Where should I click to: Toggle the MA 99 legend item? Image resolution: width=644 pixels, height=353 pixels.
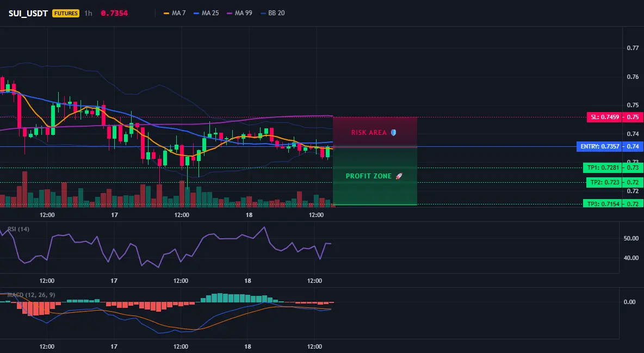coord(239,13)
